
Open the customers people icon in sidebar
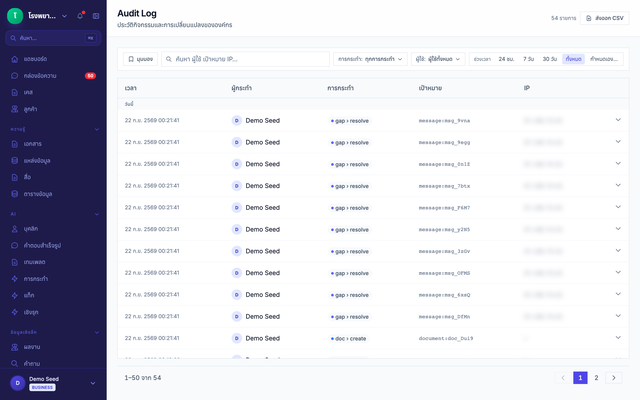15,109
